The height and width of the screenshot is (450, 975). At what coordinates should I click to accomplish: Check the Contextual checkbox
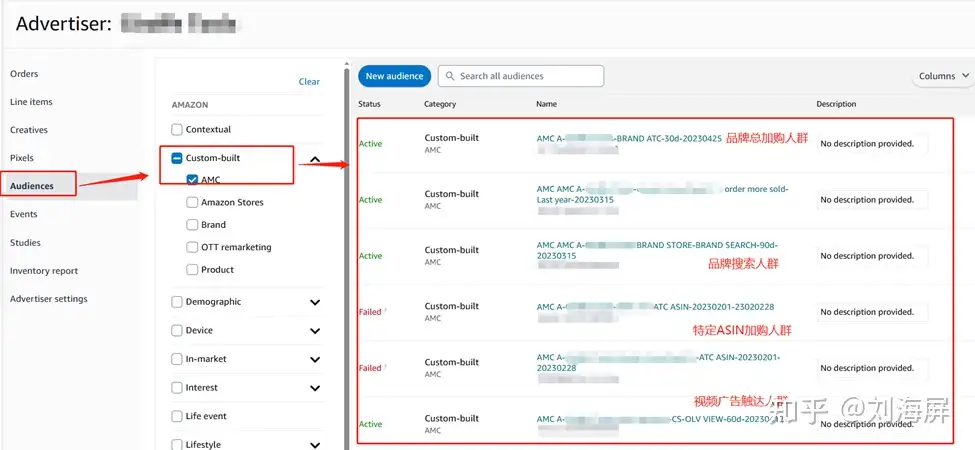click(177, 130)
